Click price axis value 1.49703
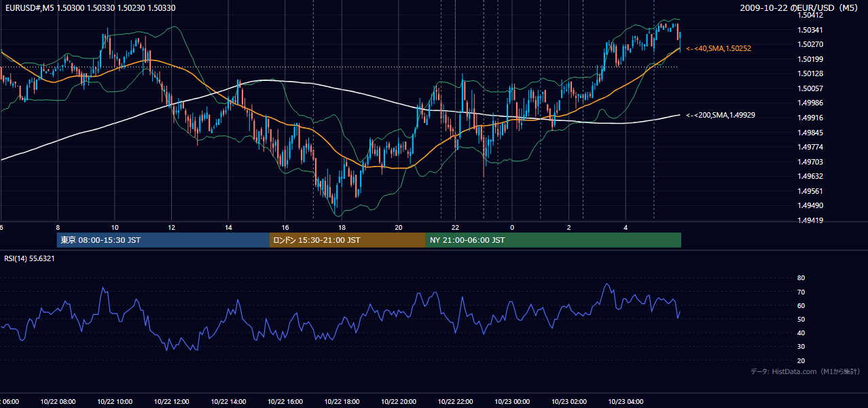868x408 pixels. tap(810, 162)
